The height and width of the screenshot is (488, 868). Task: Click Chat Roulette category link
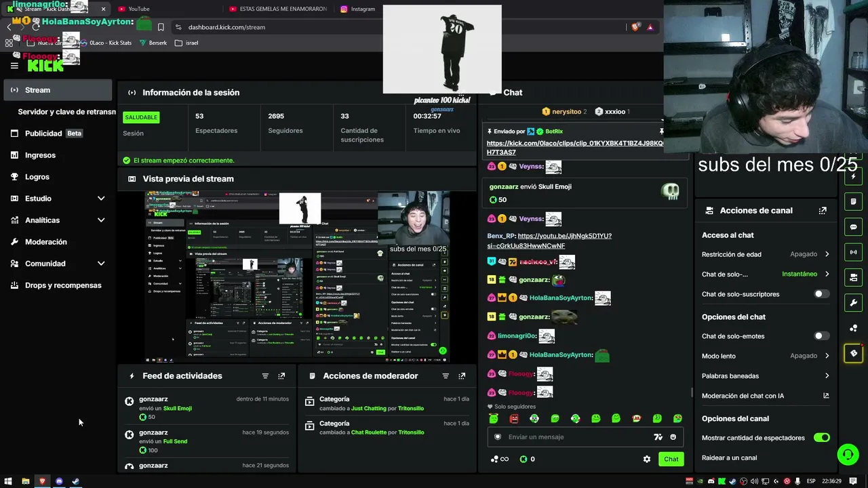369,432
